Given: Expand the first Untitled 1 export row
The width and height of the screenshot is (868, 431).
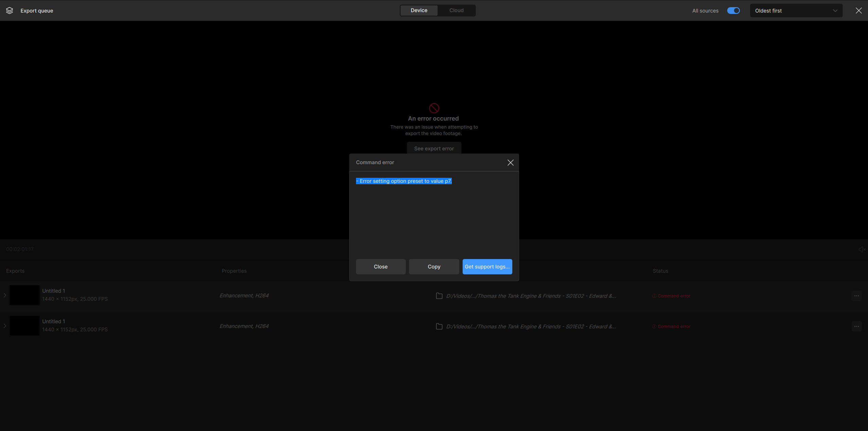Looking at the screenshot, I should tap(5, 295).
